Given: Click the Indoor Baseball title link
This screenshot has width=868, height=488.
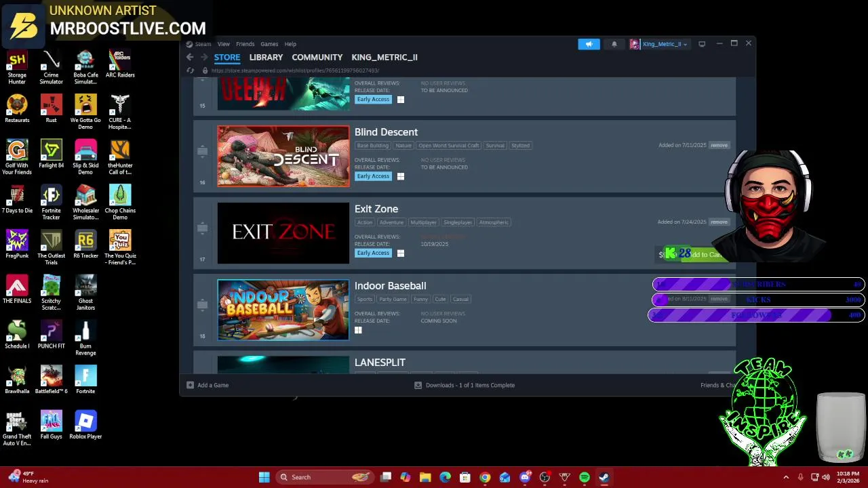Looking at the screenshot, I should tap(390, 286).
